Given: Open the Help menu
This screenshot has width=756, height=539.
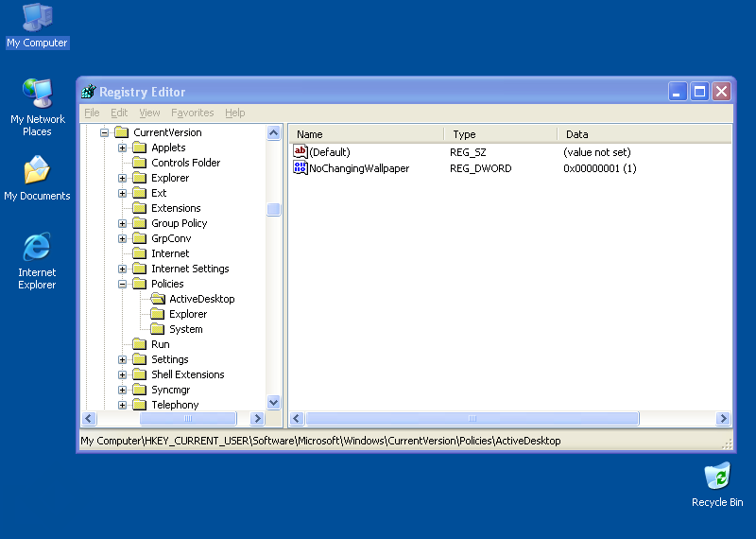Looking at the screenshot, I should tap(234, 113).
